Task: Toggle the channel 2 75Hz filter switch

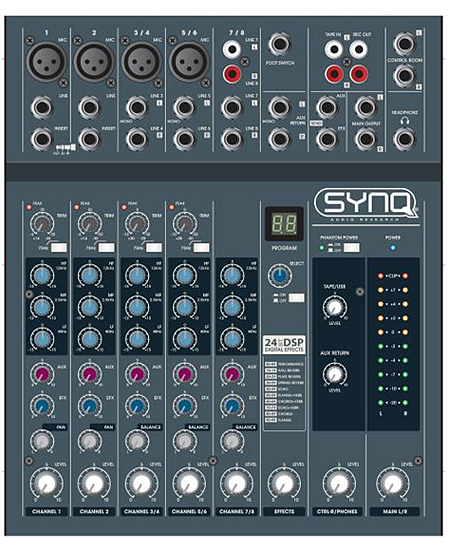Action: pyautogui.click(x=107, y=248)
